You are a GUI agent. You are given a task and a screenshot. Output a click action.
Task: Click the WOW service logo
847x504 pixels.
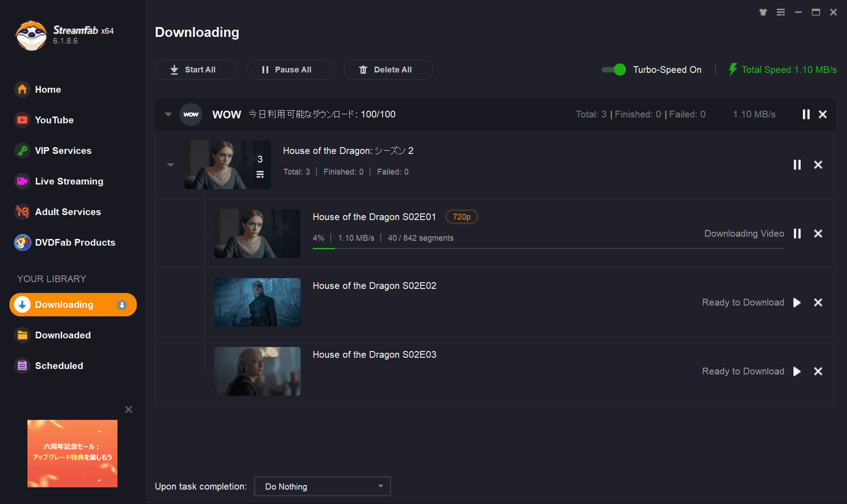191,114
